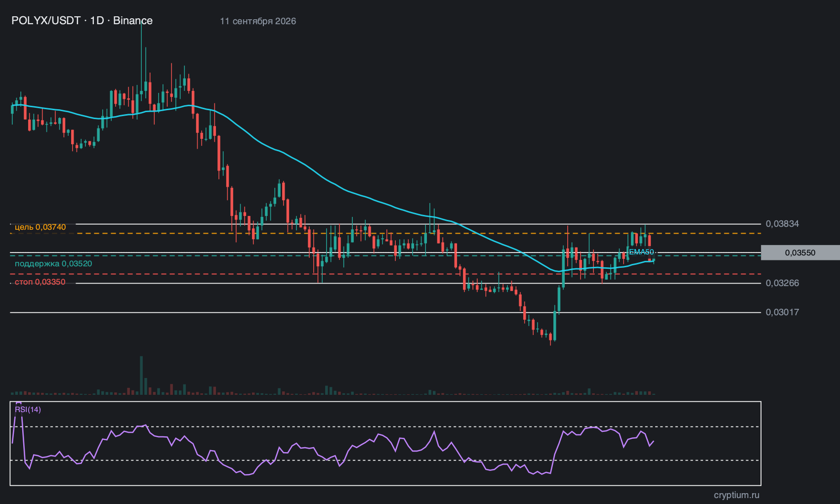
Task: Click the 0,03017 price level label
Action: pyautogui.click(x=782, y=312)
